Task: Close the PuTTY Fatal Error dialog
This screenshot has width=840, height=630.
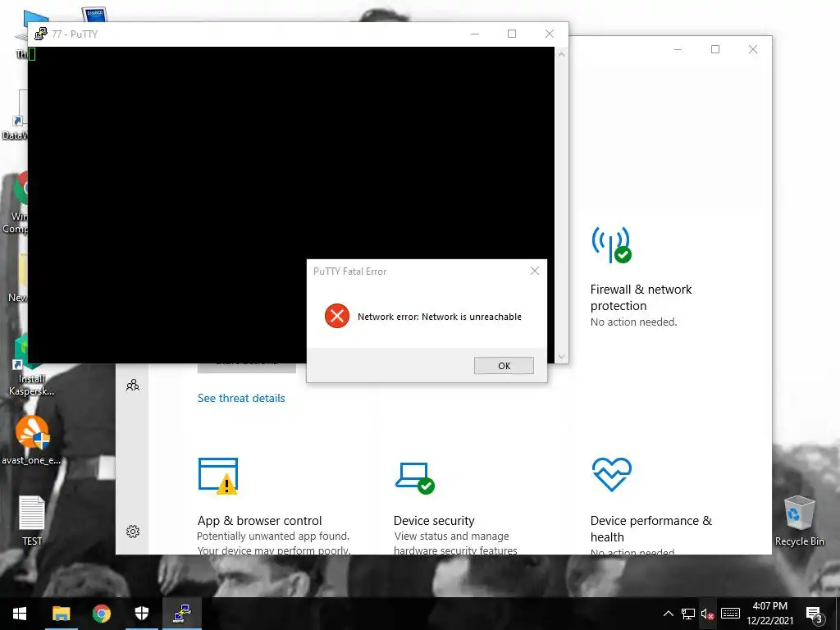Action: pyautogui.click(x=535, y=271)
